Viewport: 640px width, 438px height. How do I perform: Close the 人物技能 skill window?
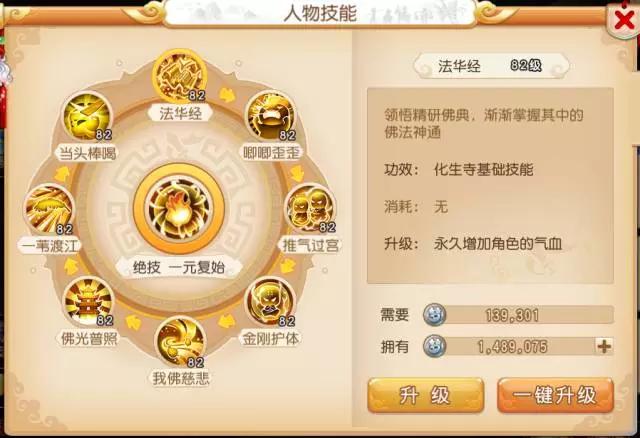pos(624,19)
